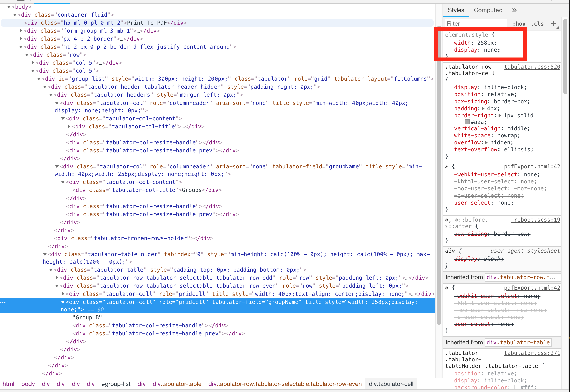Open the reboot.scss:19 source link
570x392 pixels.
(x=537, y=220)
